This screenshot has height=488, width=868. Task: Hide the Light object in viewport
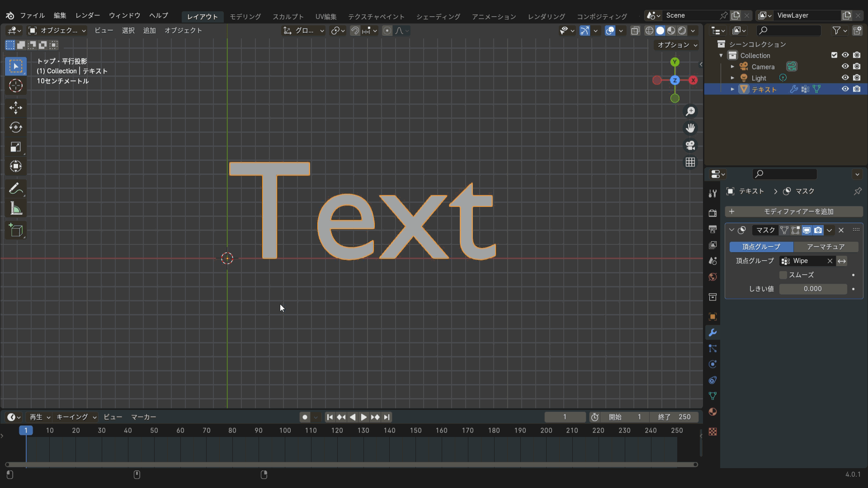[x=845, y=78]
